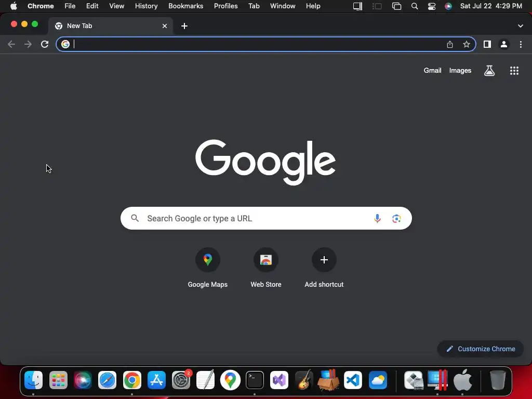Open Customize Chrome

pos(481,349)
